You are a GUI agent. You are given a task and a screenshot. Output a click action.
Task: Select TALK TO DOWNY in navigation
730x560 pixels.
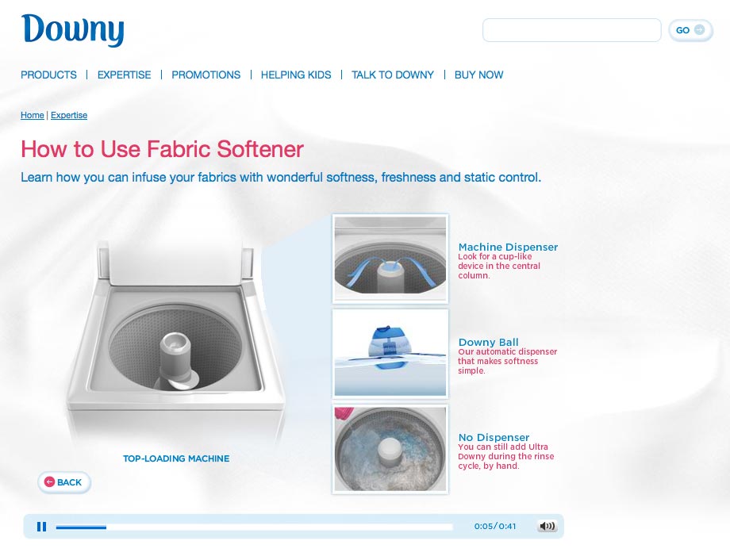point(393,75)
